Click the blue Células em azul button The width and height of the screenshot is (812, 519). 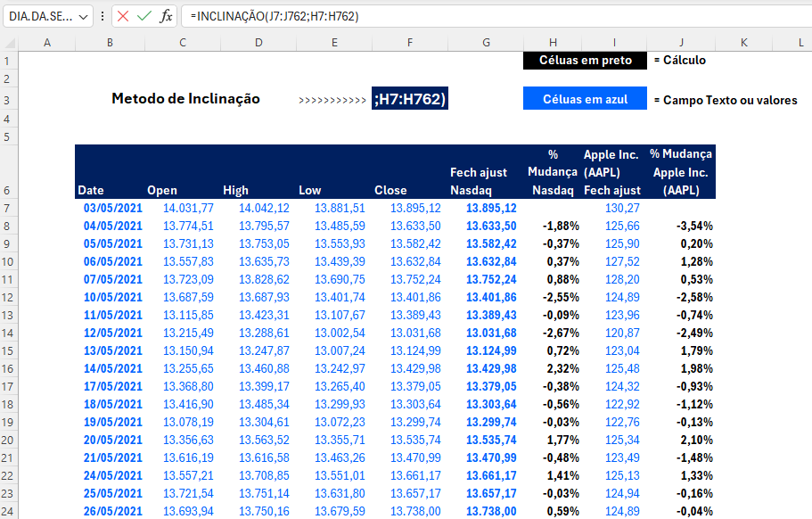click(585, 98)
